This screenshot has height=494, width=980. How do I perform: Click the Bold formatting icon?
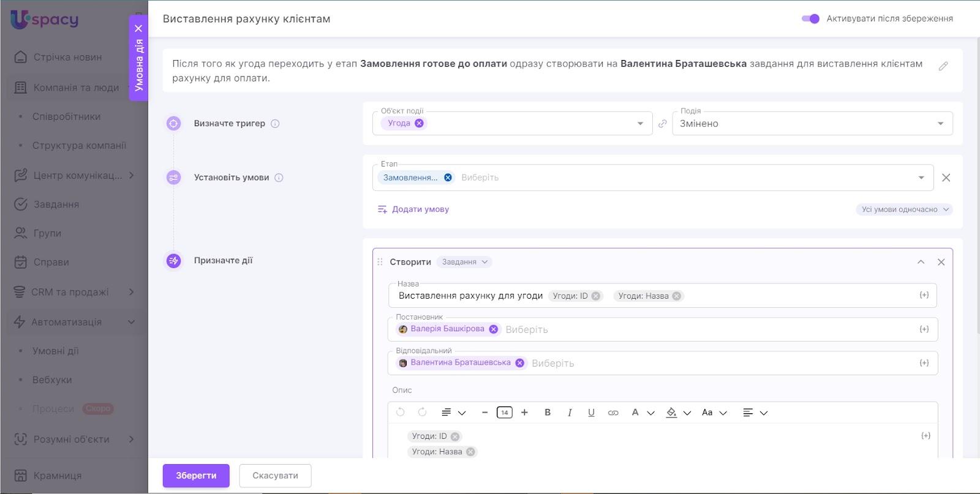point(548,413)
